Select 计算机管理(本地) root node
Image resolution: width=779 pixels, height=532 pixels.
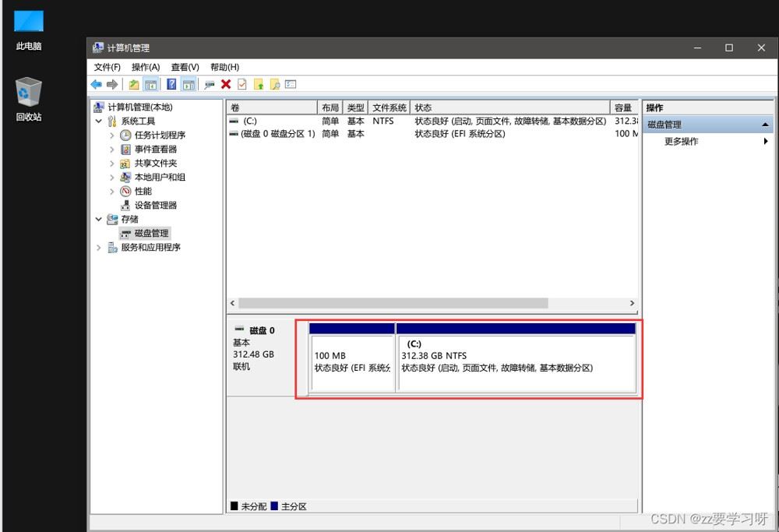tap(139, 107)
